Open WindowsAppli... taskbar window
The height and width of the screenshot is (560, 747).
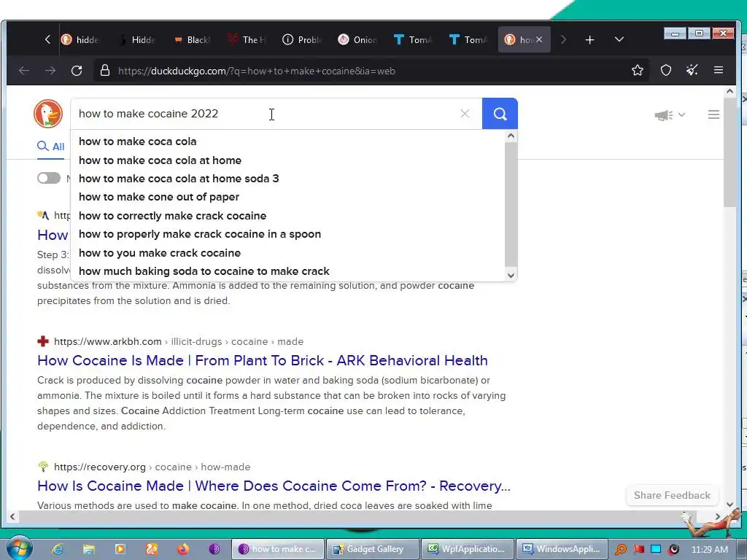pos(562,549)
